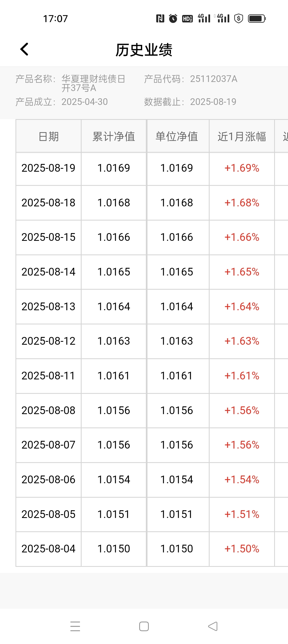Select the 2025-08-04 date cell
Image resolution: width=288 pixels, height=644 pixels.
tap(49, 549)
